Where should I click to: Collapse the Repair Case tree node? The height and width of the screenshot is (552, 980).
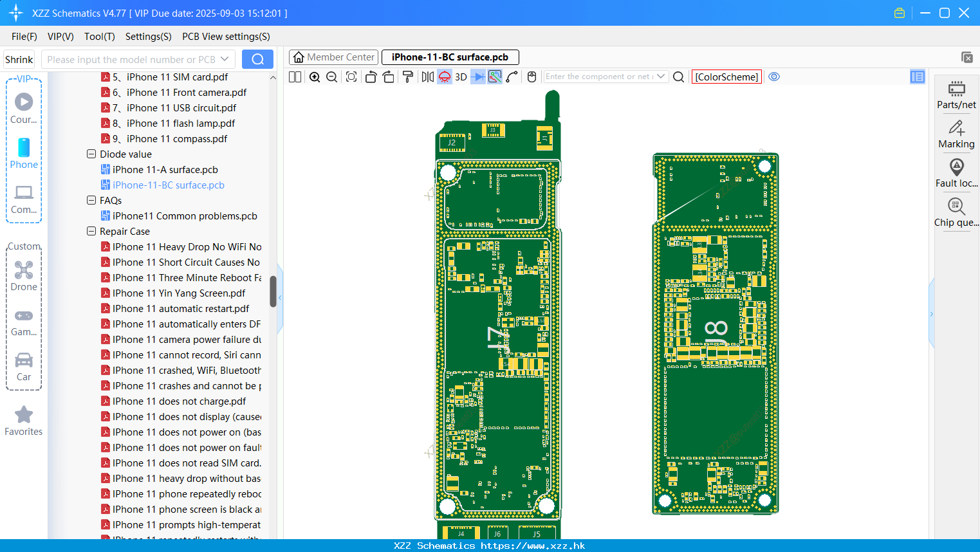[91, 232]
